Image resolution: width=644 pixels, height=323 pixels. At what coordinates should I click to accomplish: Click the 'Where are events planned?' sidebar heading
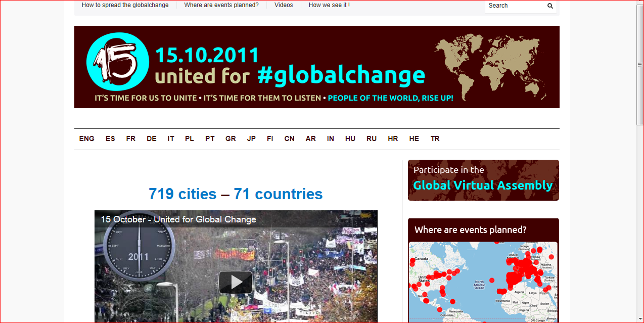click(471, 230)
